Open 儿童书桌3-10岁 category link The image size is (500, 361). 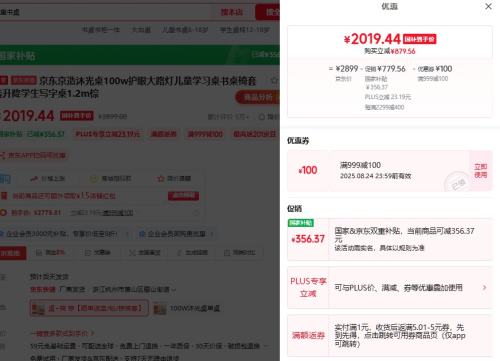point(185,30)
